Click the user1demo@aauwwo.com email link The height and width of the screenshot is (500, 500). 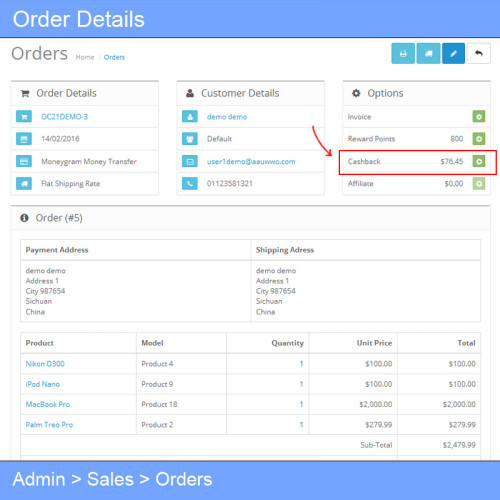[x=251, y=161]
